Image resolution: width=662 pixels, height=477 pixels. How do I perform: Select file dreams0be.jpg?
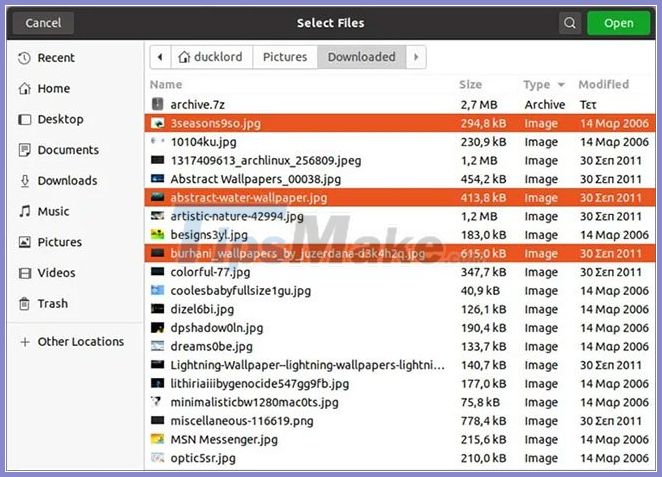pyautogui.click(x=400, y=346)
